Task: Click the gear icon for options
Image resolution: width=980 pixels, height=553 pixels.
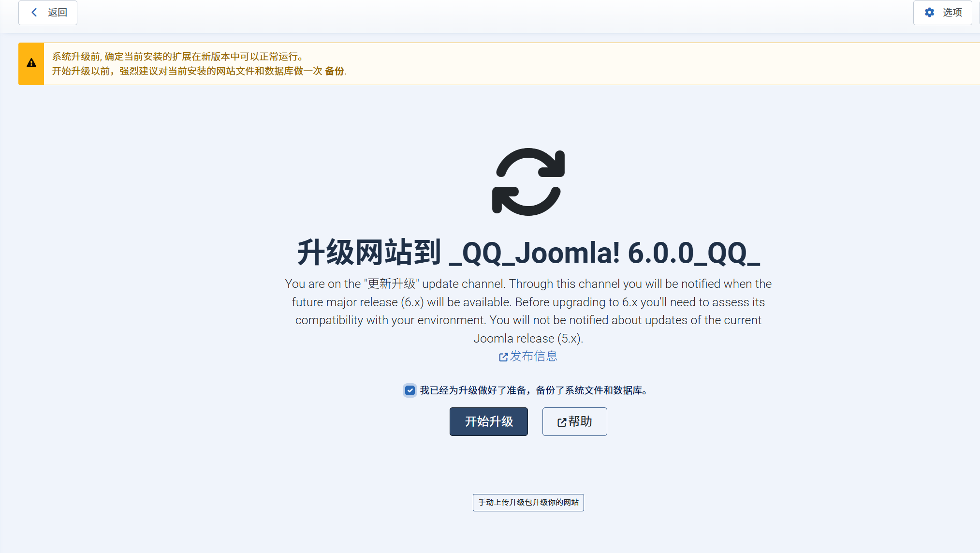Action: click(x=929, y=13)
